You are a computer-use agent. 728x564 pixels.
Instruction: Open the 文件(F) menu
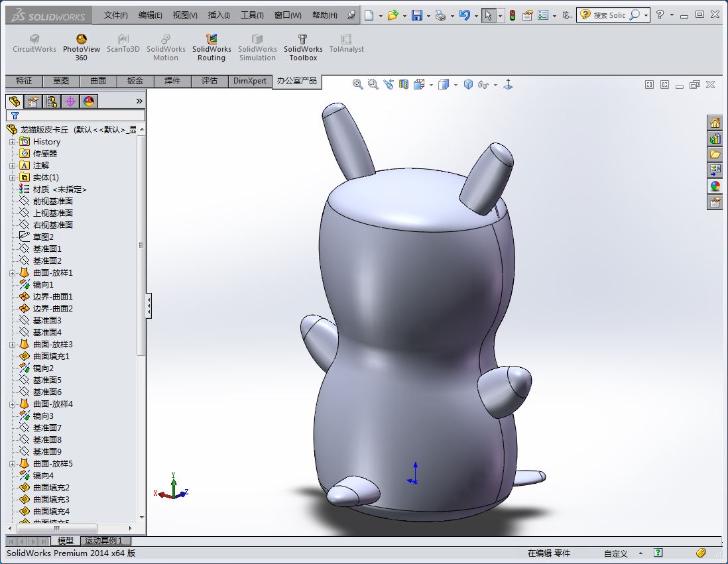(115, 15)
